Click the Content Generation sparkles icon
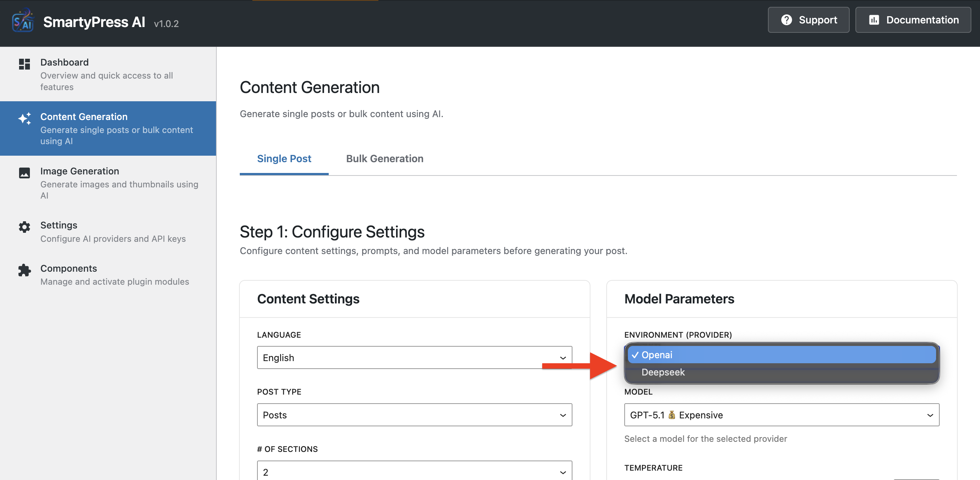 [24, 119]
